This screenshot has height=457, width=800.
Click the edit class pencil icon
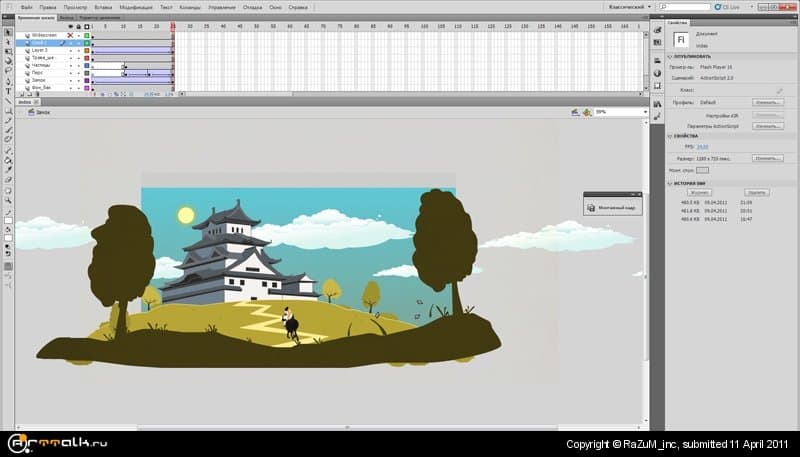(779, 90)
